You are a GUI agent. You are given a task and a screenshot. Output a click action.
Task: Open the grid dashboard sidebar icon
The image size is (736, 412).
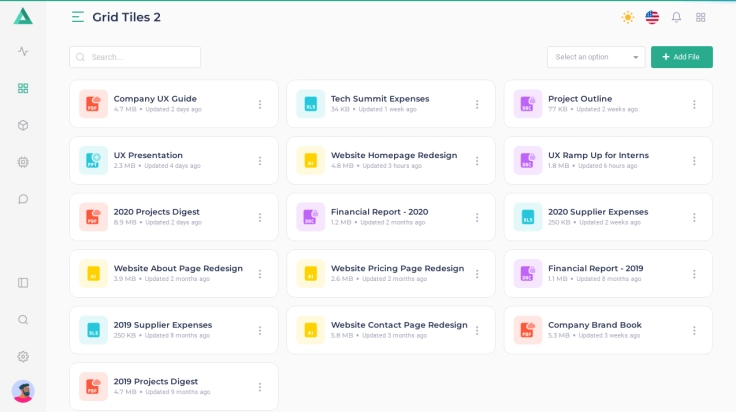[23, 88]
